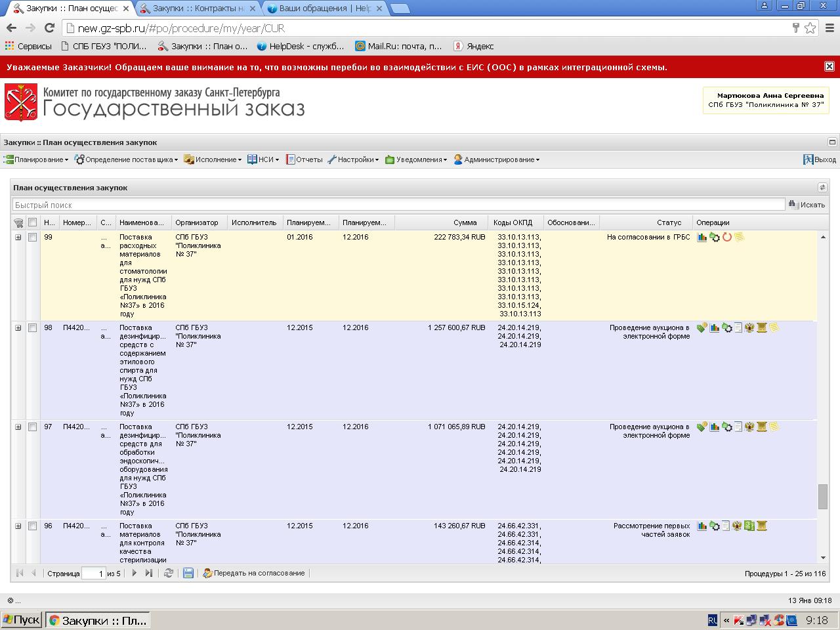Focus the Быстрый поиск search field

coord(398,205)
